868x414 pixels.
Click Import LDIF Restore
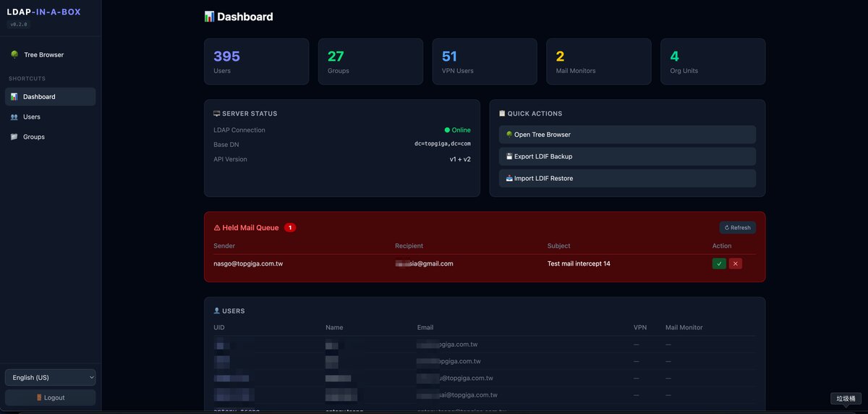pos(627,178)
